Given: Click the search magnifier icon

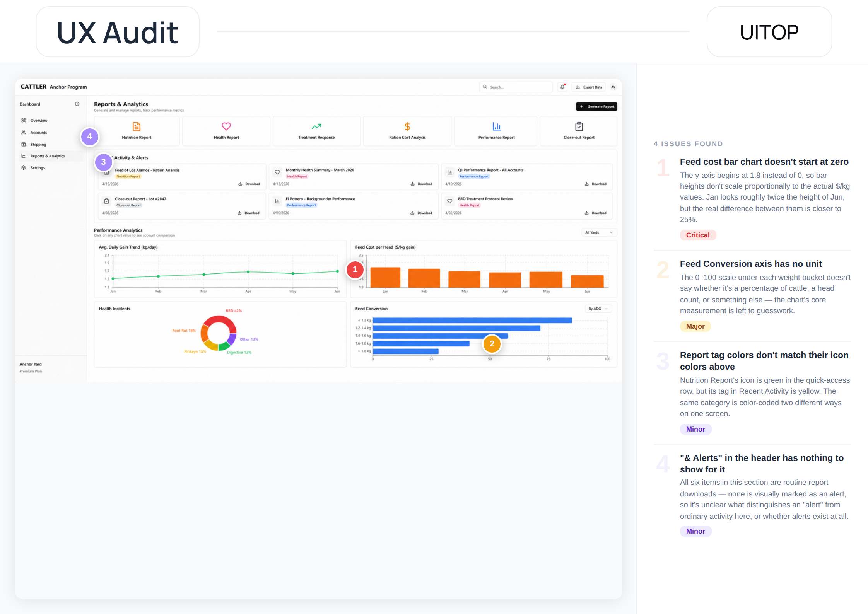Looking at the screenshot, I should [x=485, y=87].
